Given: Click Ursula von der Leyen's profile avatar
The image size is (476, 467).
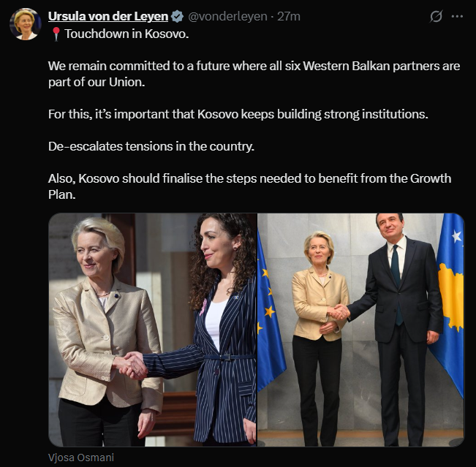Looking at the screenshot, I should click(x=25, y=24).
